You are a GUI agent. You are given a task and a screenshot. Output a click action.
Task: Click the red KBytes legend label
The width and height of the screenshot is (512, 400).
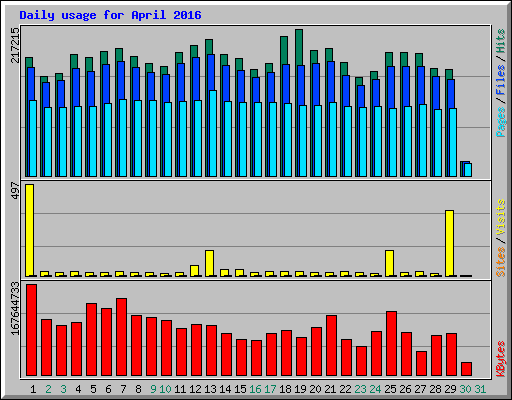(500, 359)
